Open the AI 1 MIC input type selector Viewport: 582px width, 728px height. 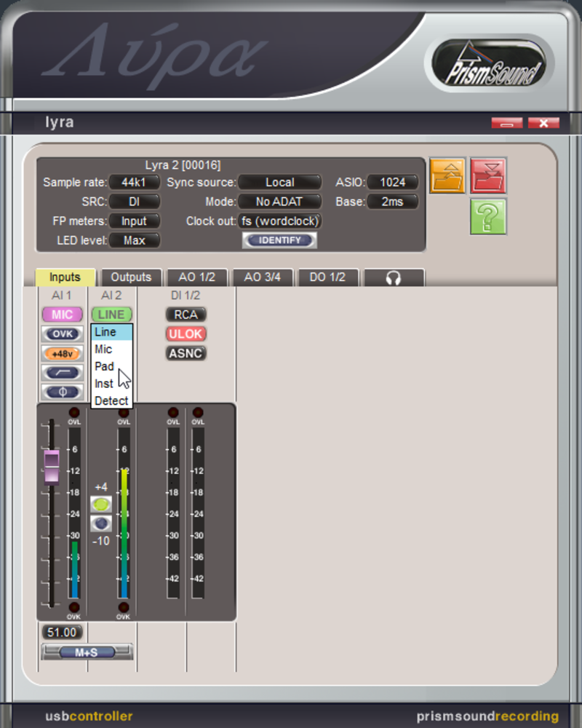(x=62, y=314)
